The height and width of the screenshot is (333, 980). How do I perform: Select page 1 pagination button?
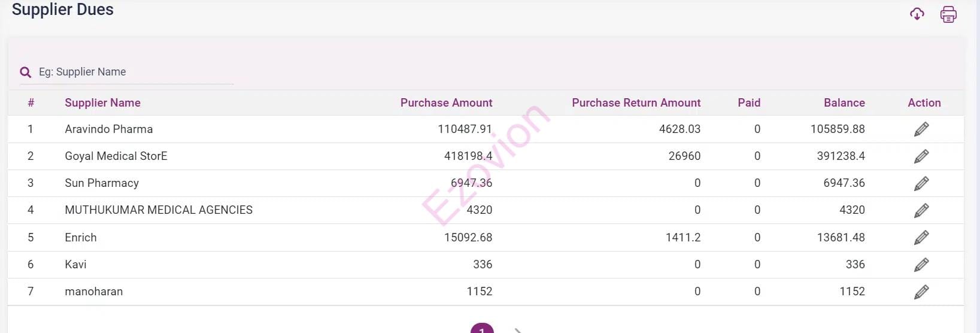[x=482, y=329]
